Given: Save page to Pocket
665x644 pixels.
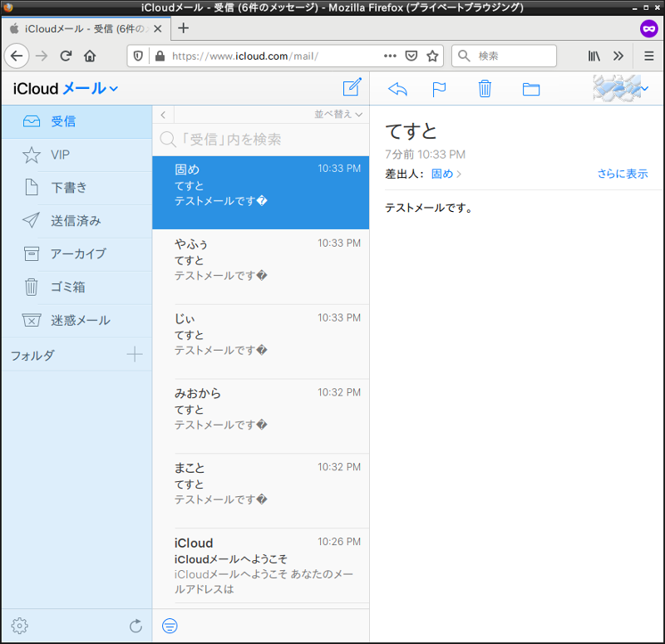Looking at the screenshot, I should point(411,56).
